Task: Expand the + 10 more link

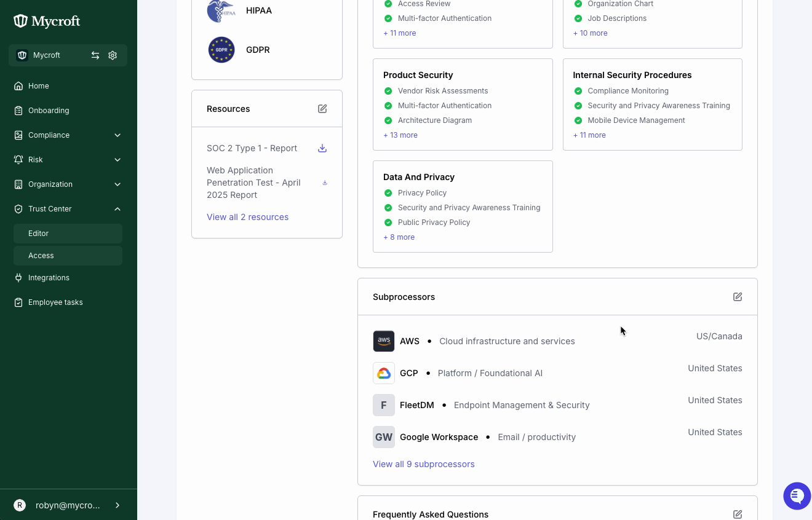Action: click(591, 33)
